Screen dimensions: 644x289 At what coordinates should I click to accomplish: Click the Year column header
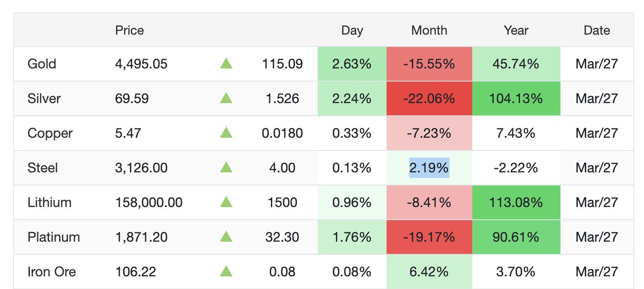(516, 30)
